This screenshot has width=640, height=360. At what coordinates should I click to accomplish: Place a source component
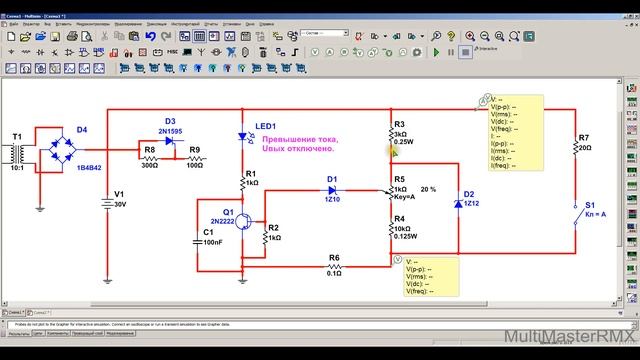(x=11, y=52)
